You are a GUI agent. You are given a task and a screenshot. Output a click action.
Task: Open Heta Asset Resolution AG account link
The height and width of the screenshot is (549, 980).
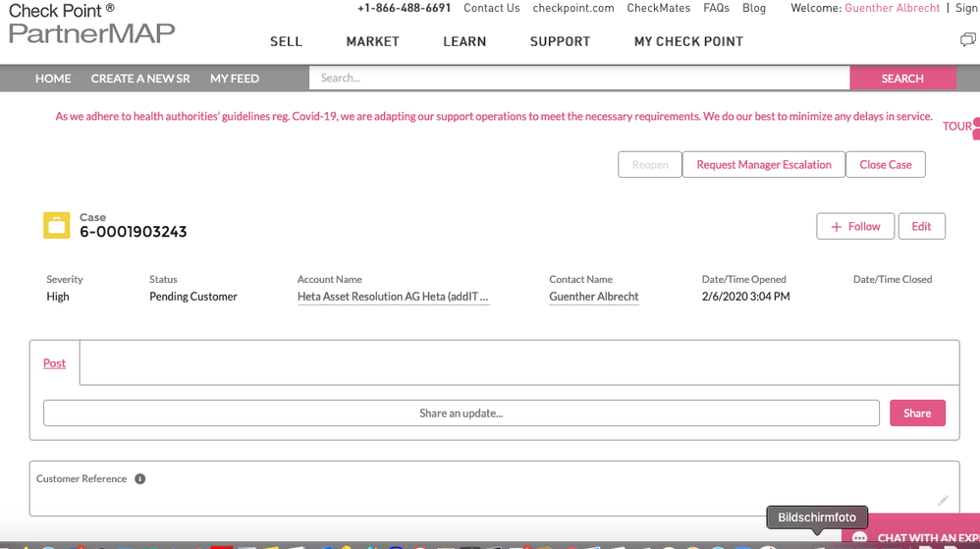click(393, 297)
